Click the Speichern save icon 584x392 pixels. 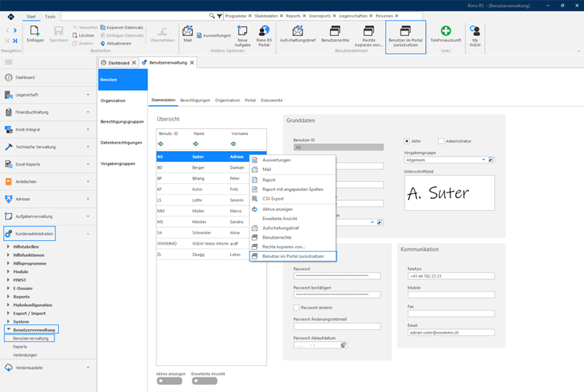(x=58, y=31)
